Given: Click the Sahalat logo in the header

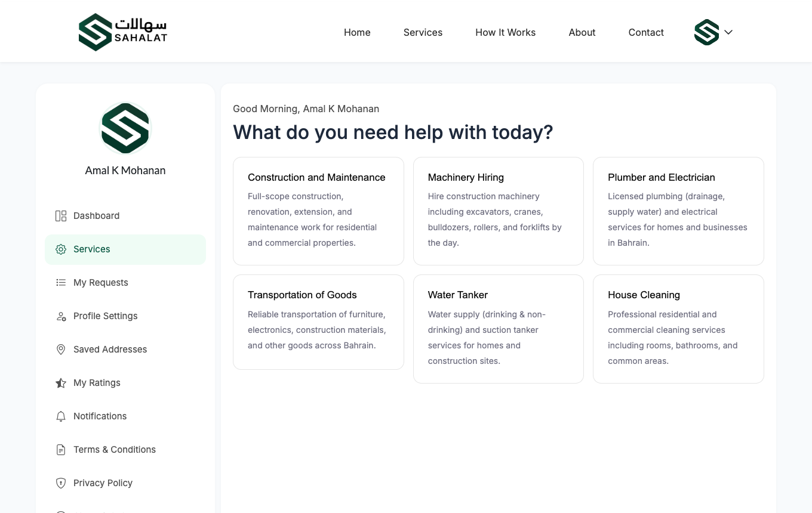Looking at the screenshot, I should coord(123,32).
